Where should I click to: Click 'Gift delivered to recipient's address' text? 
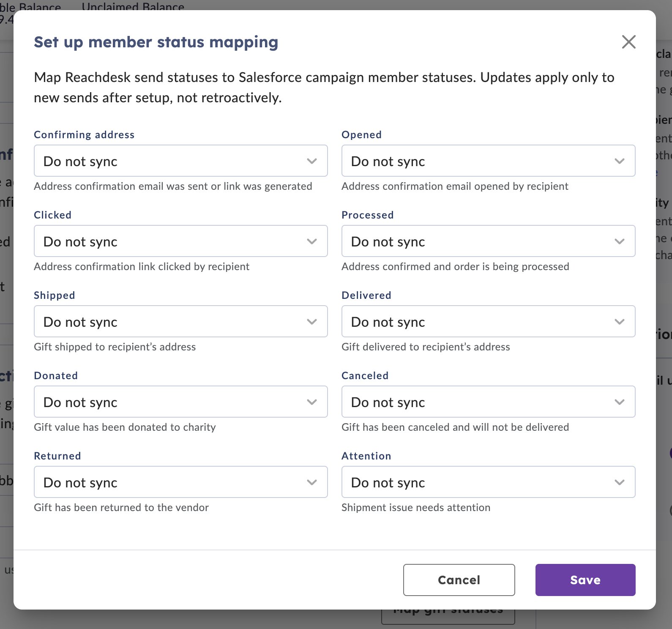click(x=426, y=347)
